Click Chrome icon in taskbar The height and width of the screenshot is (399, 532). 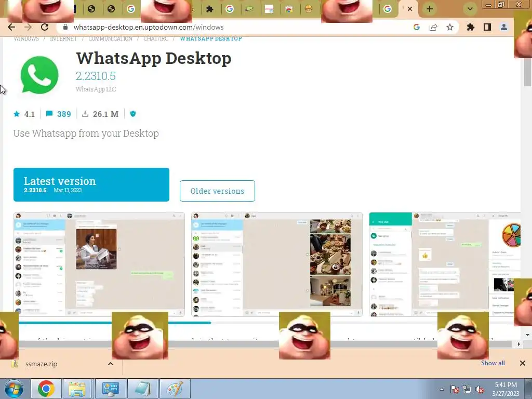(46, 389)
